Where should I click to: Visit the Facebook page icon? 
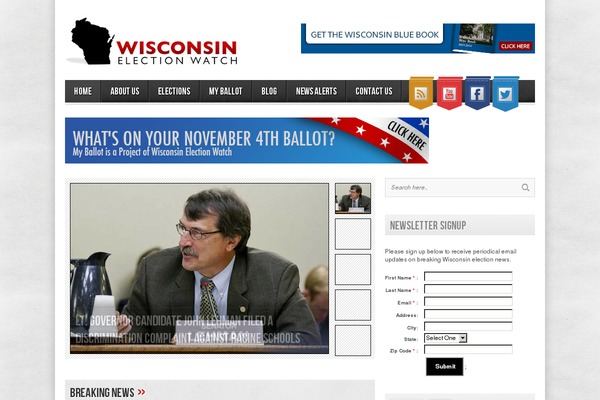click(x=477, y=93)
